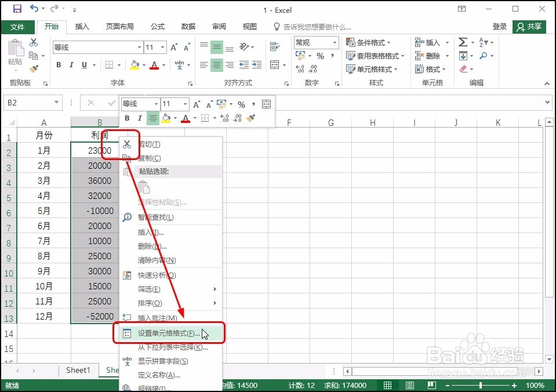The height and width of the screenshot is (392, 556).
Task: Click merge cells icon in mini toolbar
Action: tap(266, 104)
